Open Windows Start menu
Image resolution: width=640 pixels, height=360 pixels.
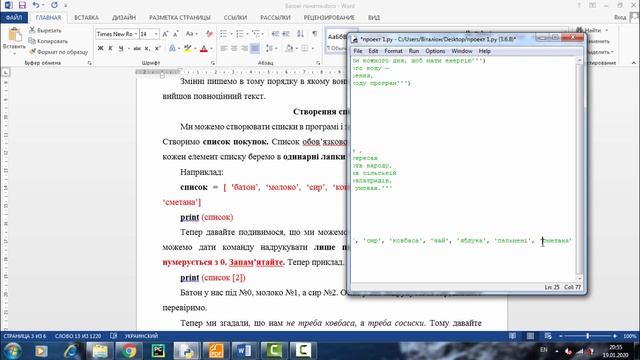pos(13,351)
